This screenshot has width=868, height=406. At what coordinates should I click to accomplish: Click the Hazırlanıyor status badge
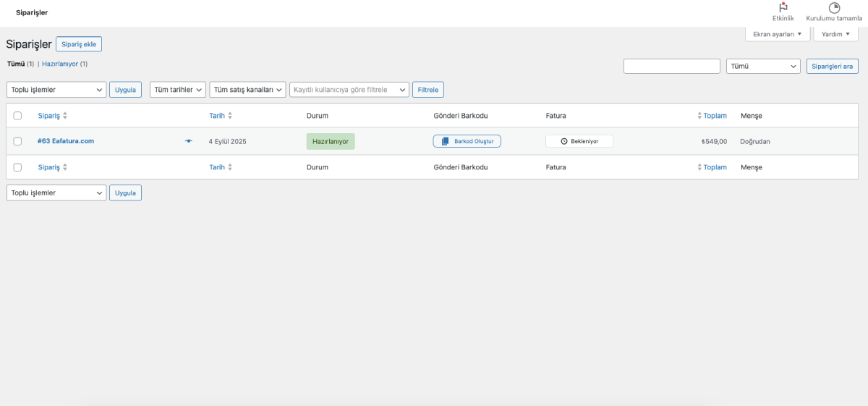[331, 141]
